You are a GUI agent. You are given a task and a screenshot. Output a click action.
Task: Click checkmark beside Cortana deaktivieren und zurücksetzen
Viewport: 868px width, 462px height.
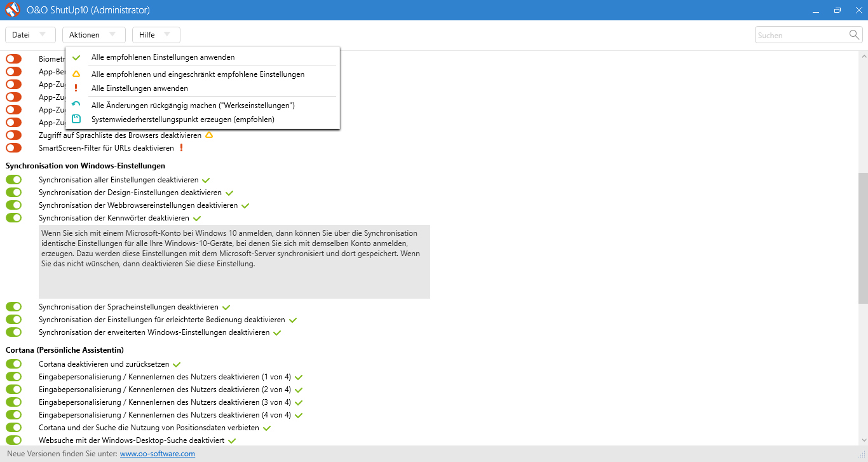(177, 364)
